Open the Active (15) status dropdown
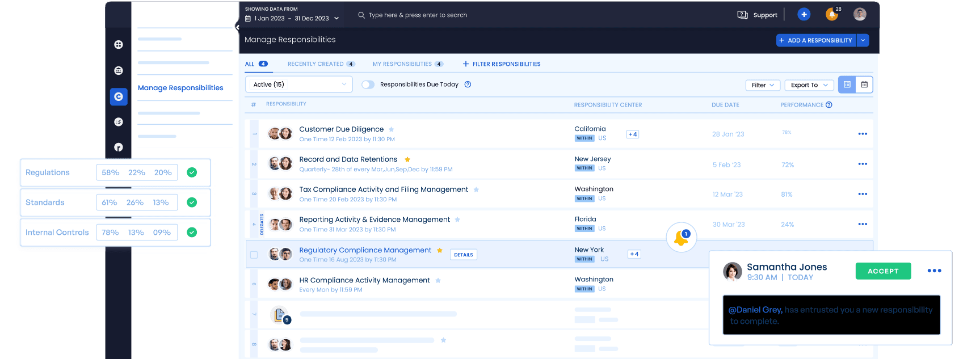 coord(299,85)
